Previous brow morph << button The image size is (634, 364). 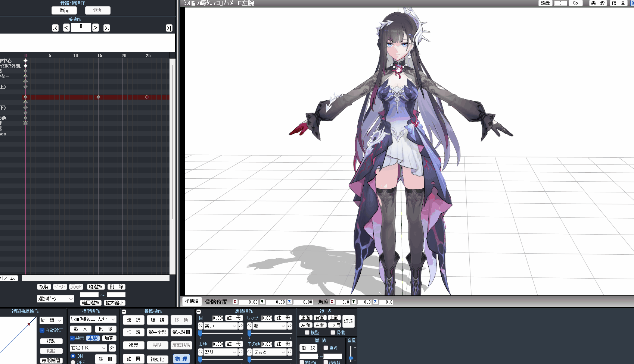coord(201,352)
